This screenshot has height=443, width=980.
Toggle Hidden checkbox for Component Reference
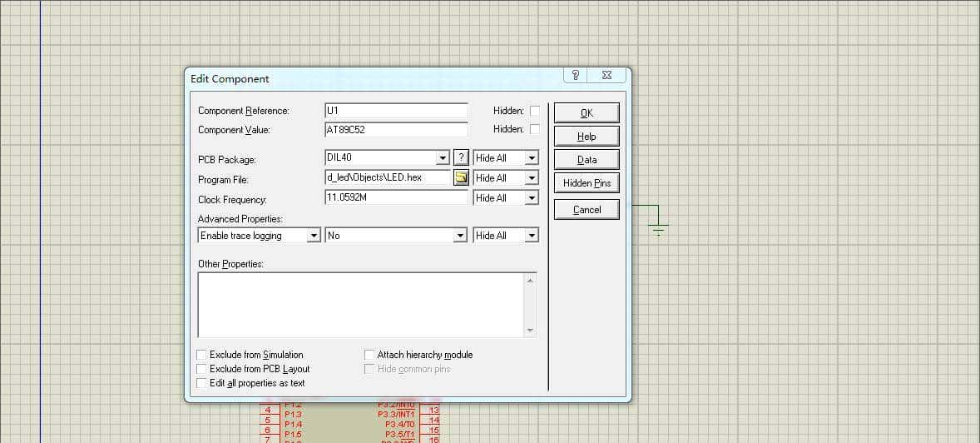[x=535, y=111]
